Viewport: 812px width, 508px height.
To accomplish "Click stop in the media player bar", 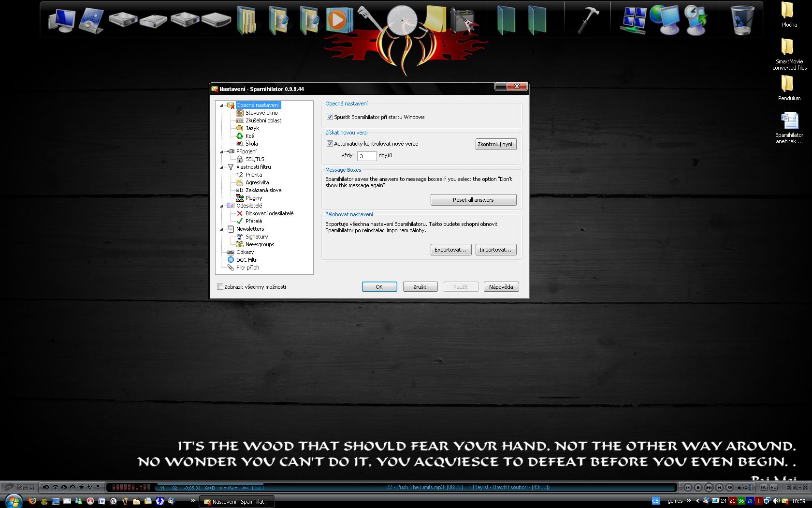I will point(698,488).
